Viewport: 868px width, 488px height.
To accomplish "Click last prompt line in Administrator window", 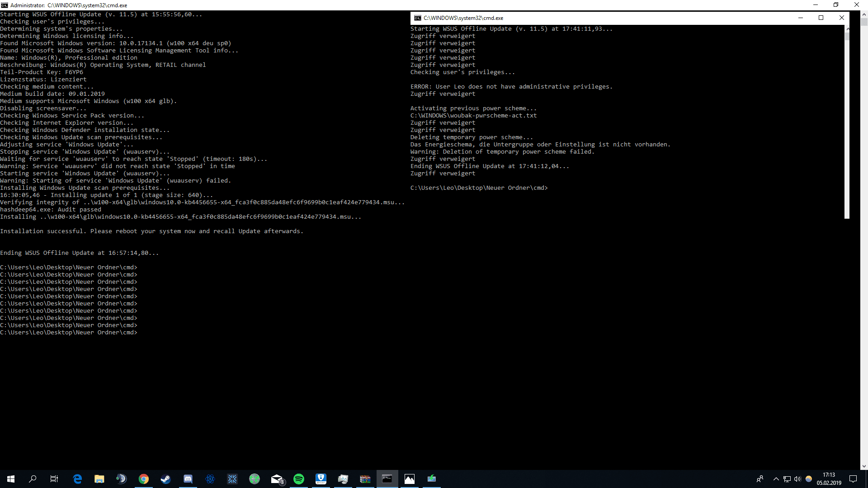I will (x=68, y=333).
